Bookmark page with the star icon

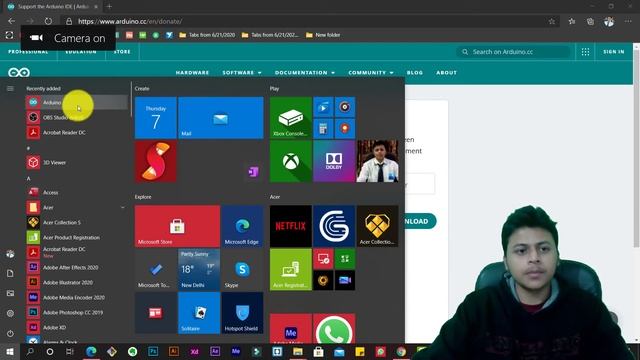tap(551, 21)
